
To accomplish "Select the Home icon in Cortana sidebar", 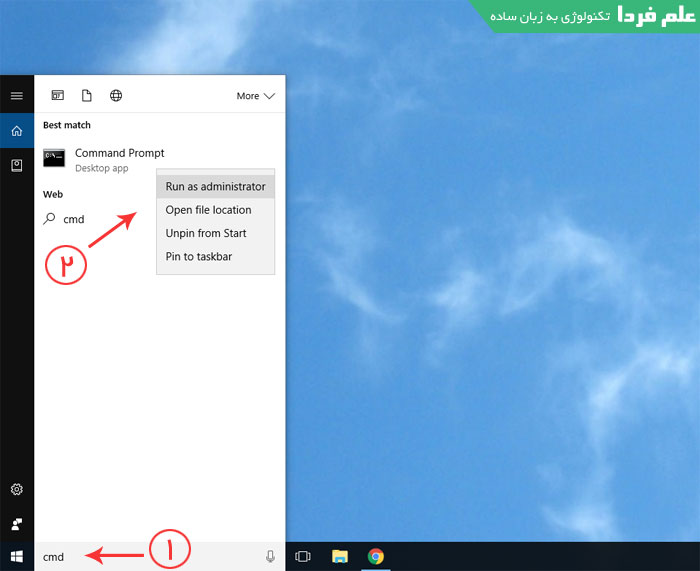I will coord(16,131).
